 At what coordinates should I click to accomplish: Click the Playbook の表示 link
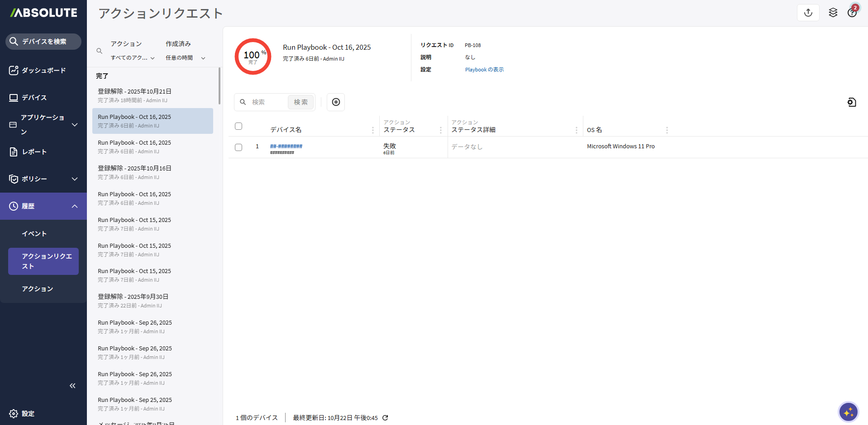[x=484, y=70]
